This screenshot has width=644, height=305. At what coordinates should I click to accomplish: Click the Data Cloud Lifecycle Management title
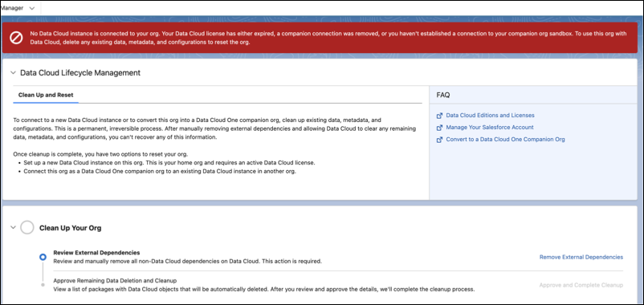tap(80, 73)
